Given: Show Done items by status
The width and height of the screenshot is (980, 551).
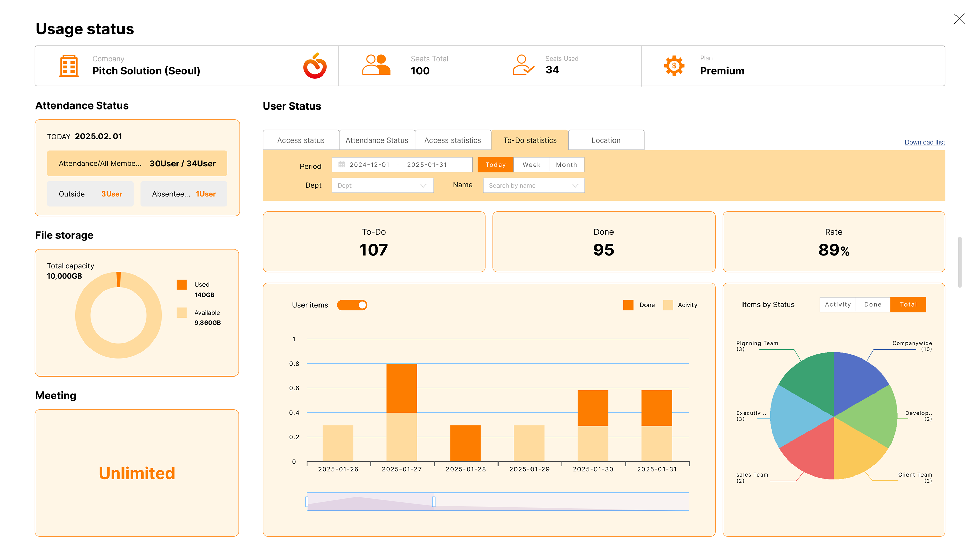Looking at the screenshot, I should point(873,305).
